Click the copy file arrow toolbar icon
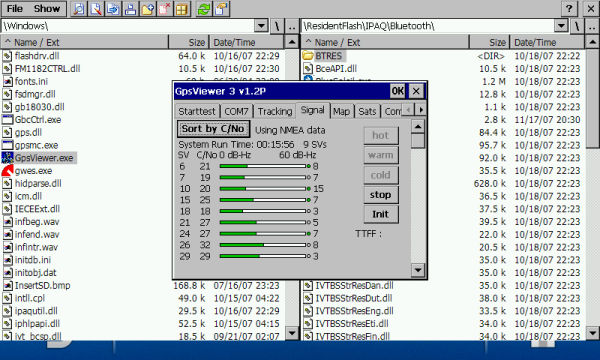The image size is (600, 360). [113, 9]
